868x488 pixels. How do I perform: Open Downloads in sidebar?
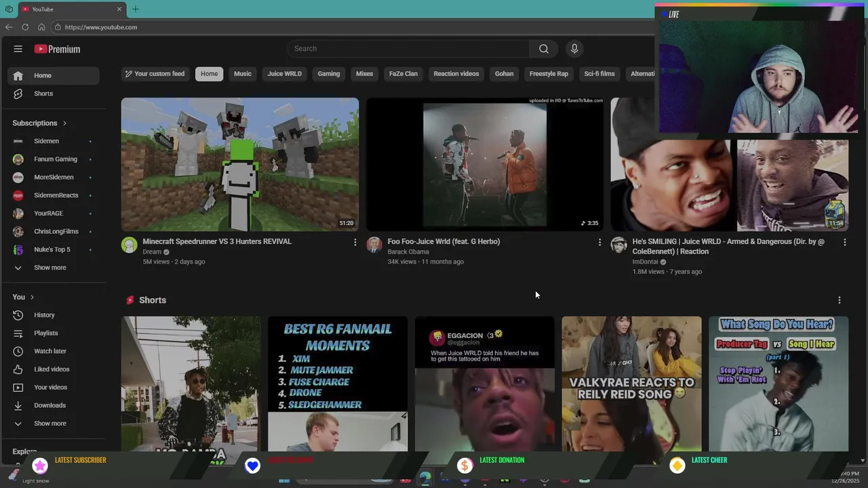[x=53, y=405]
